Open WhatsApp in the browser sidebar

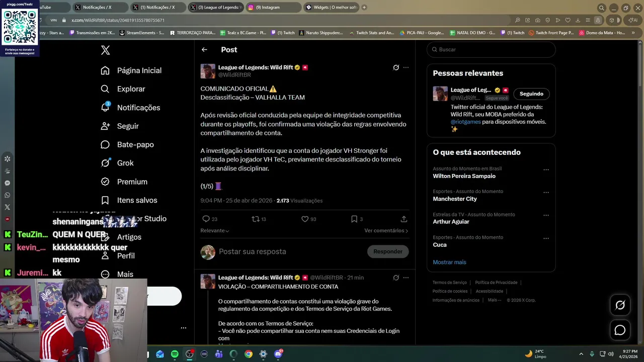click(7, 195)
